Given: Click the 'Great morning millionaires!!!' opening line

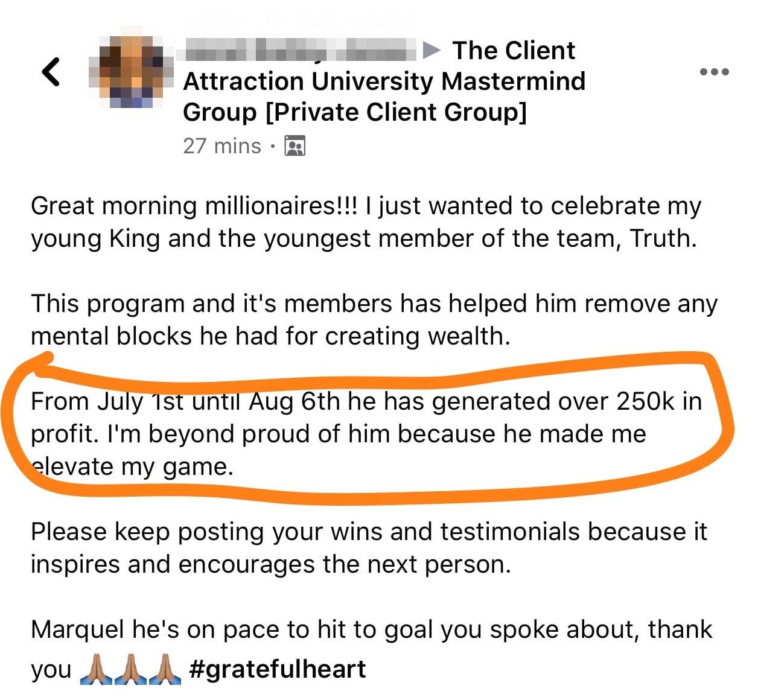Looking at the screenshot, I should coord(194,206).
